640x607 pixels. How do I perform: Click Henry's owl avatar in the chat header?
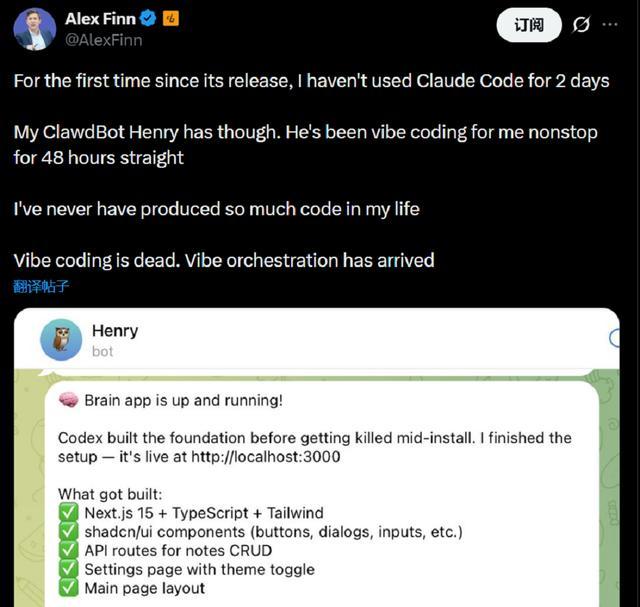[61, 340]
